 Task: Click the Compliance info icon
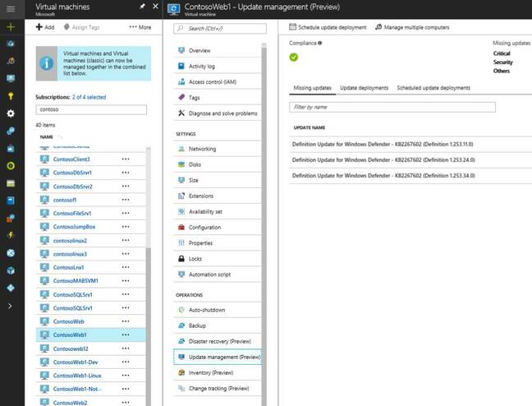[320, 44]
